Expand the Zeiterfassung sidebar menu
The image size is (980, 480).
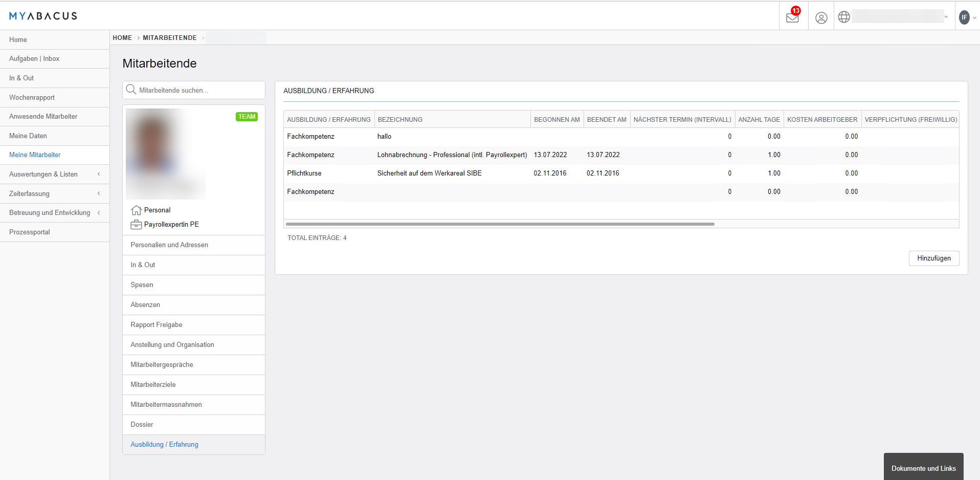tap(99, 193)
